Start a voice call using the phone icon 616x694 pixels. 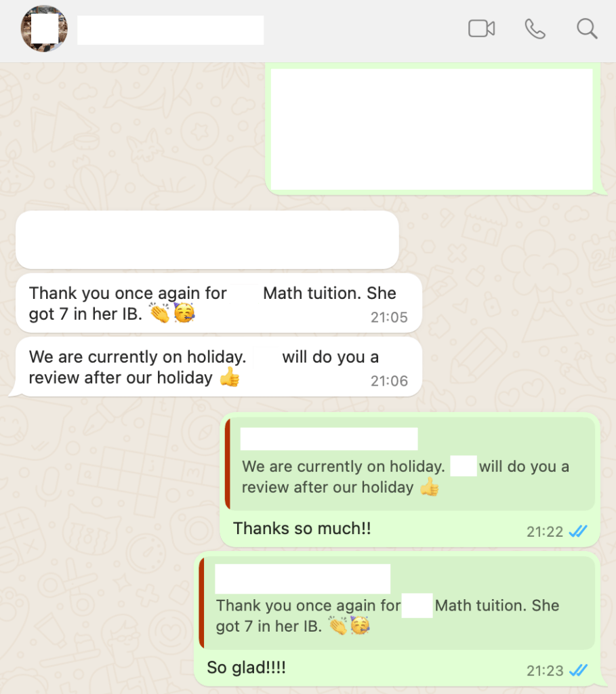point(535,28)
